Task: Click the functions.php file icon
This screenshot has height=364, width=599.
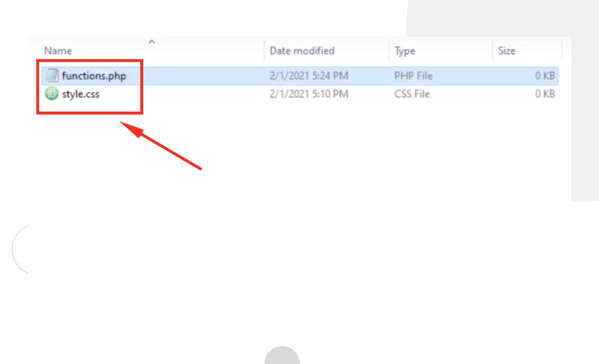Action: coord(52,75)
